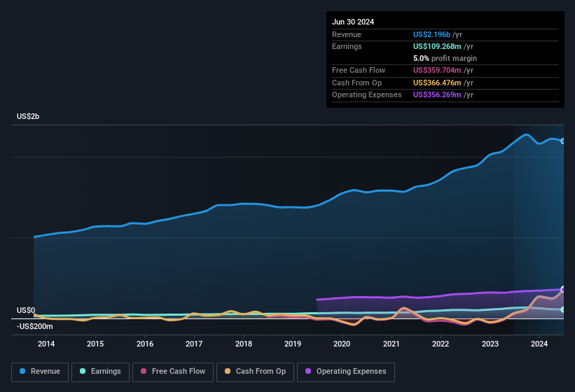The width and height of the screenshot is (575, 392).
Task: Click the 2017 x-axis year label
Action: [194, 344]
